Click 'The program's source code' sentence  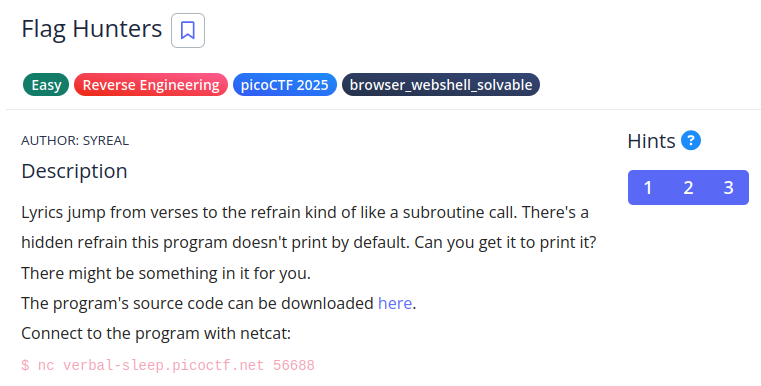pyautogui.click(x=219, y=303)
